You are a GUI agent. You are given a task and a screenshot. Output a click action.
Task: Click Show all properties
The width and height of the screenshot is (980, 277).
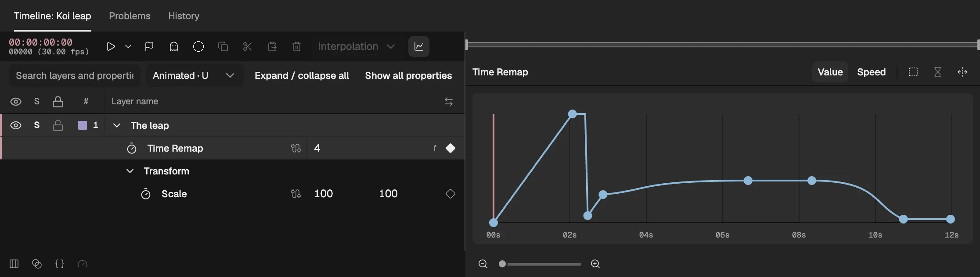tap(408, 75)
